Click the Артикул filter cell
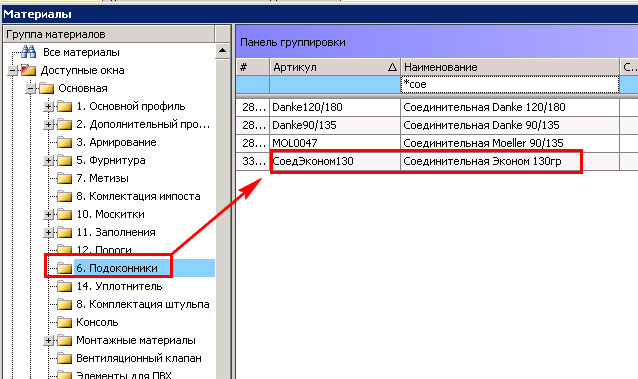 [334, 84]
